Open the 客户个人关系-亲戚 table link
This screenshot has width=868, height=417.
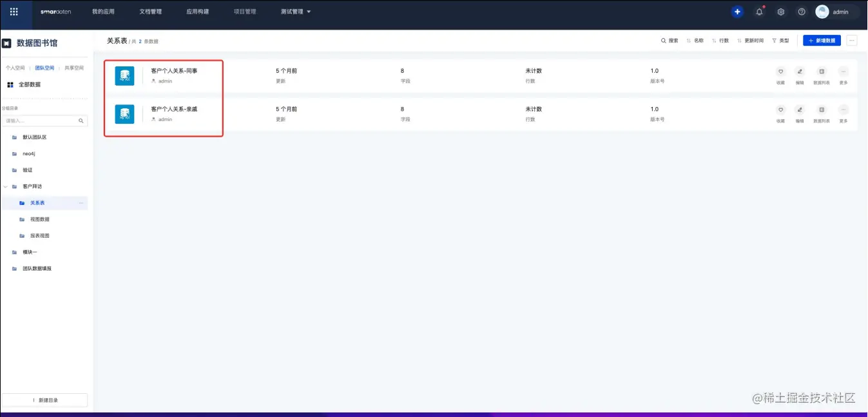click(x=174, y=109)
